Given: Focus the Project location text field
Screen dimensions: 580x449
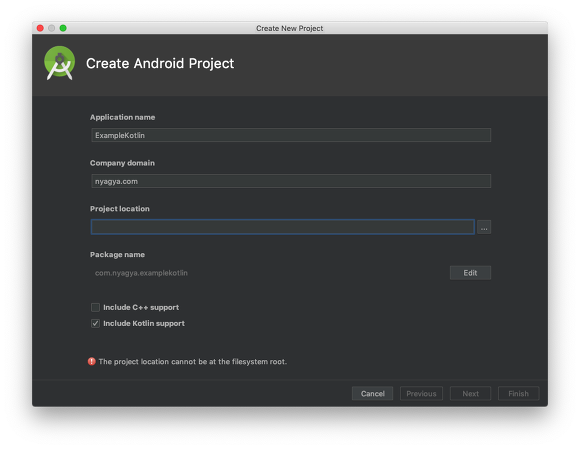Looking at the screenshot, I should pyautogui.click(x=283, y=227).
